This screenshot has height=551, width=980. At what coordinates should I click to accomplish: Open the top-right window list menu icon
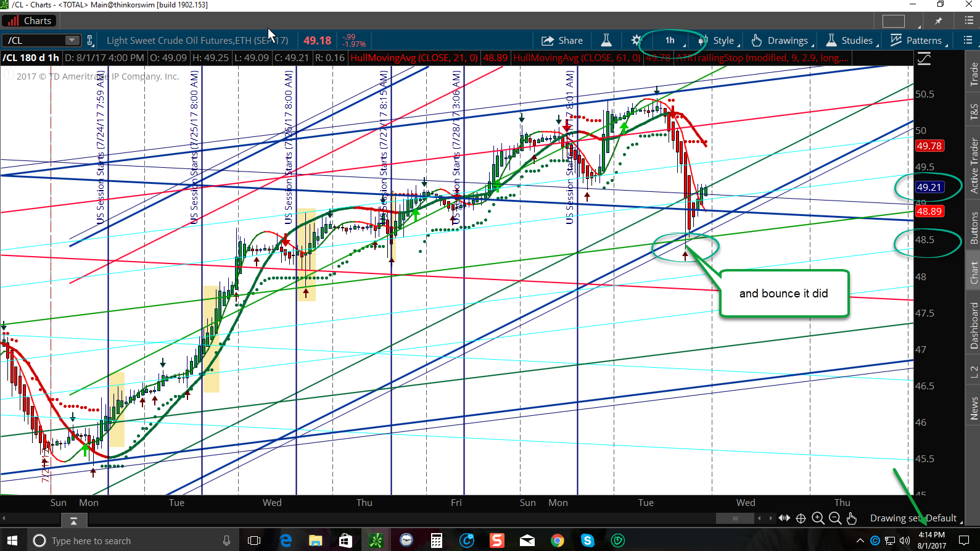[x=968, y=20]
